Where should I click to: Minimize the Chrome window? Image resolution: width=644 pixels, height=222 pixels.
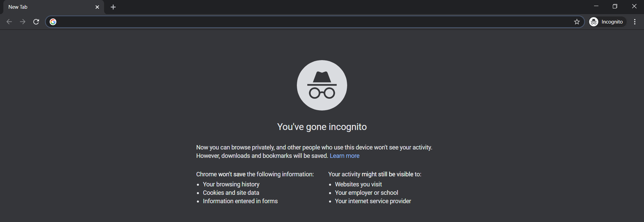tap(596, 6)
